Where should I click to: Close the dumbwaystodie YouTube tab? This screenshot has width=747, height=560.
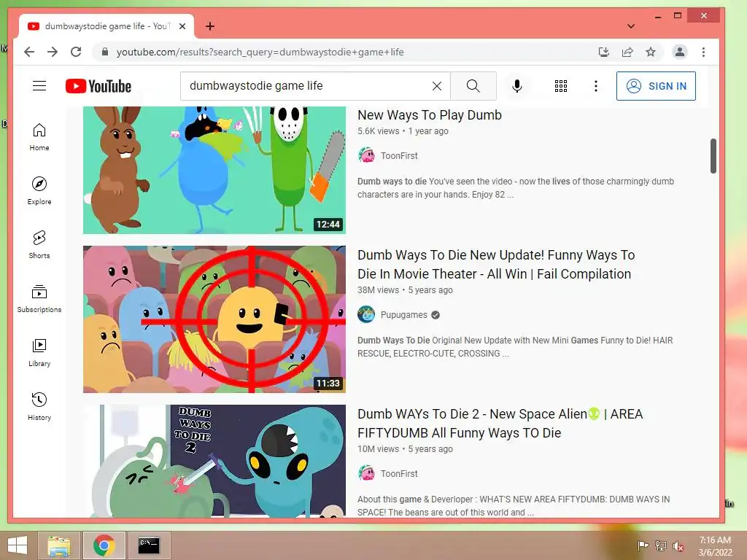click(182, 26)
